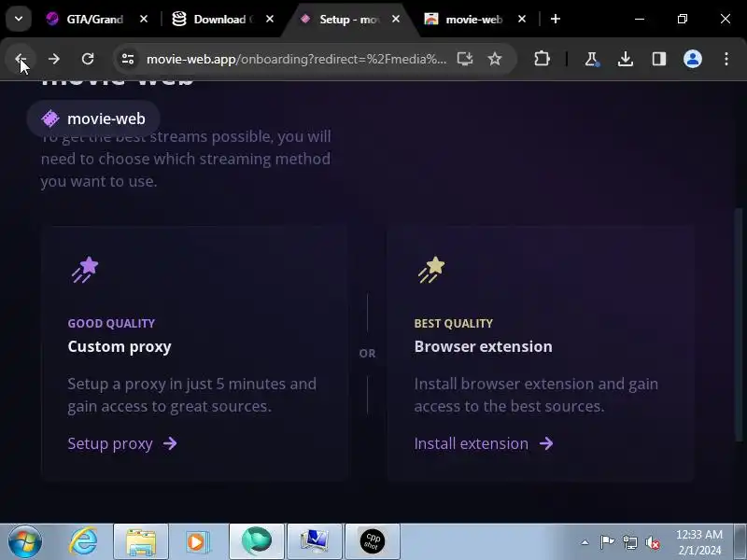Open network status tray icon
Viewport: 747px width, 560px height.
[x=629, y=542]
